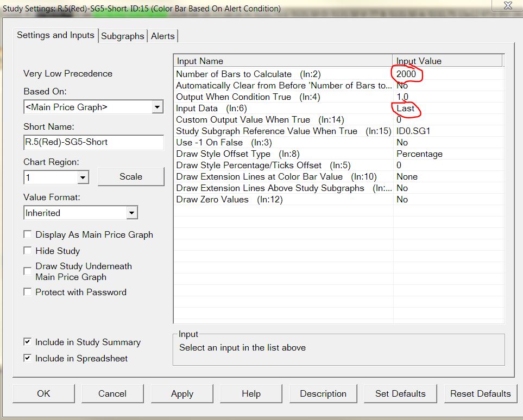Enable Protect with Password

click(x=28, y=292)
